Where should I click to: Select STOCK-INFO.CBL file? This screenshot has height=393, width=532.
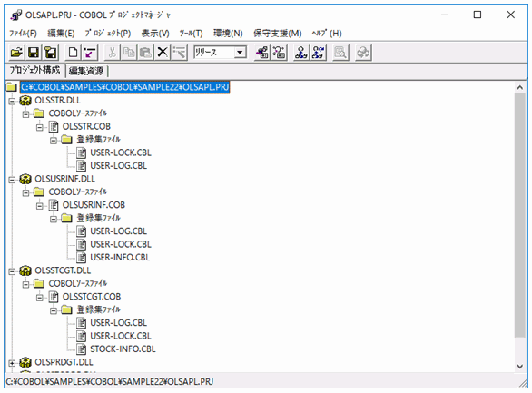click(x=123, y=349)
